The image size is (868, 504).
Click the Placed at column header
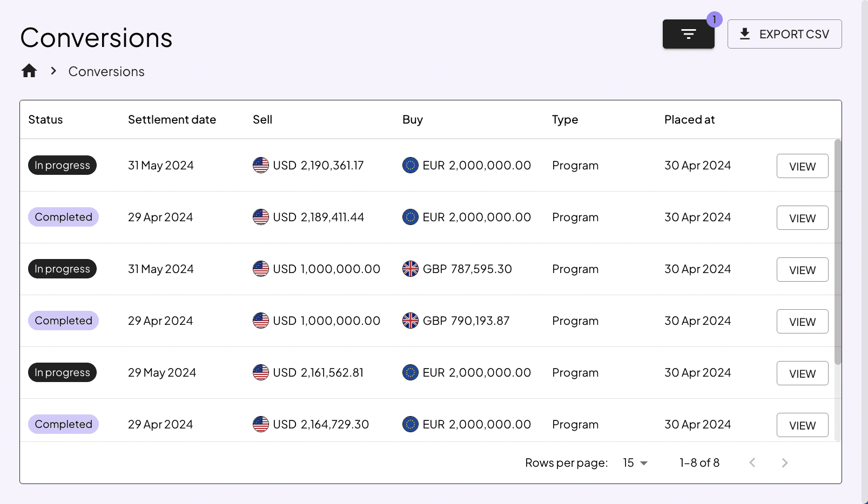689,120
